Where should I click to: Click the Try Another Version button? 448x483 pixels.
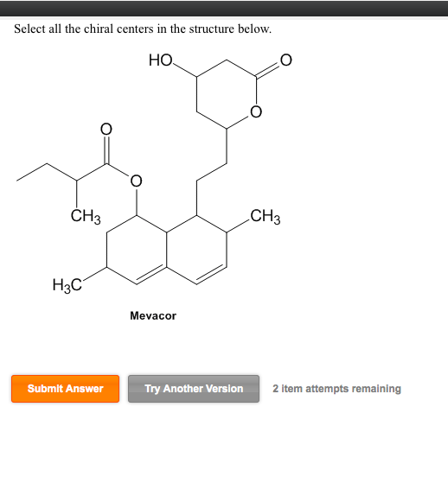pyautogui.click(x=194, y=389)
